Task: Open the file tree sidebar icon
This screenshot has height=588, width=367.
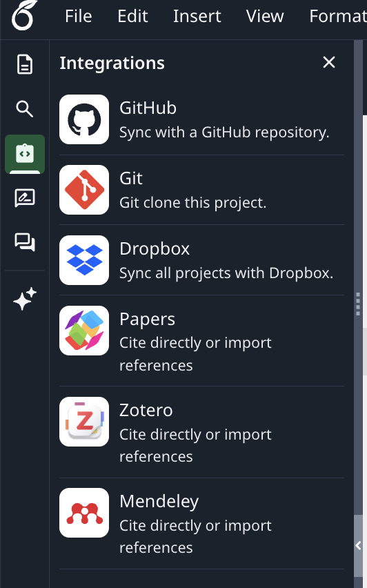Action: [x=25, y=64]
